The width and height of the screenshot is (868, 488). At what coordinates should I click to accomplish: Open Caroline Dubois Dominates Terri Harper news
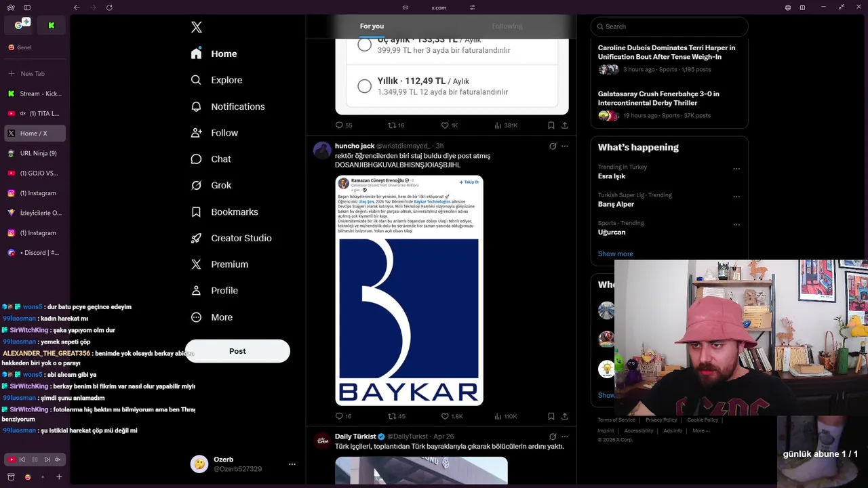pyautogui.click(x=667, y=52)
